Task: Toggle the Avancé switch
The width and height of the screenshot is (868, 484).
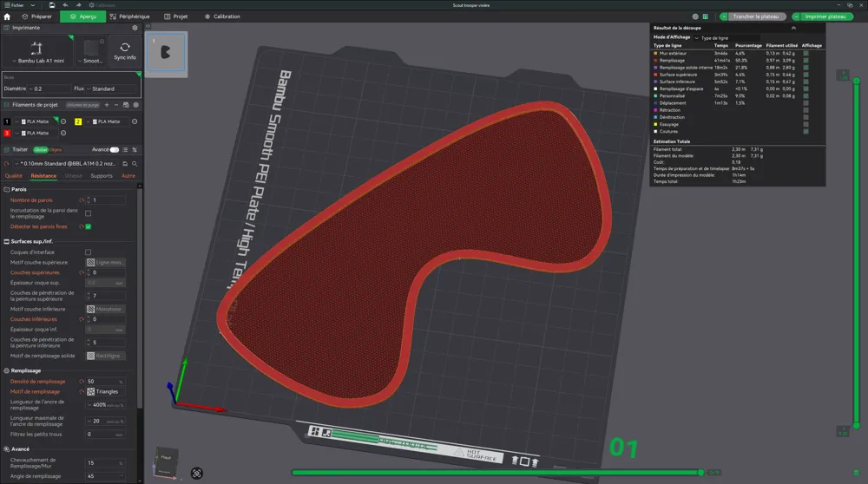Action: coord(114,150)
